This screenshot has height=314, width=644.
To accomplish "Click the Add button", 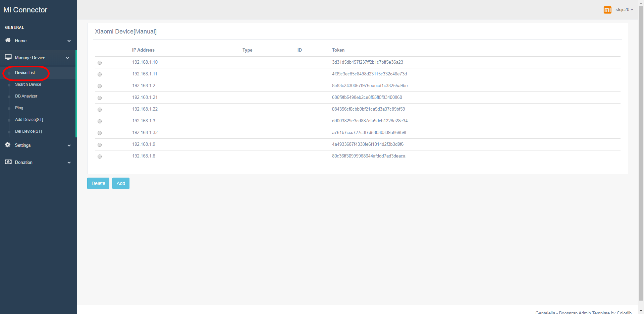I will [121, 183].
